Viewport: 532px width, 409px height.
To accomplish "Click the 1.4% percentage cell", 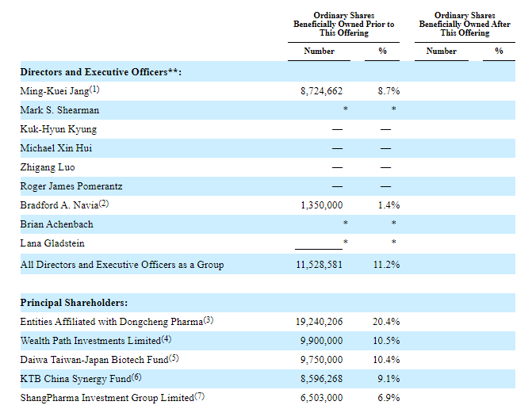I will [x=388, y=205].
